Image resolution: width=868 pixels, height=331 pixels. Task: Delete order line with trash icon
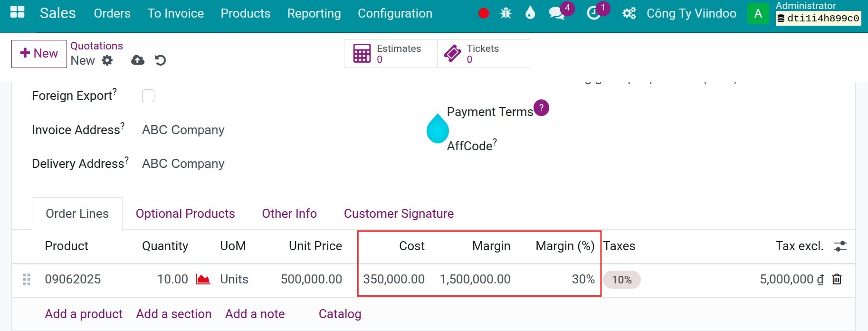click(837, 279)
